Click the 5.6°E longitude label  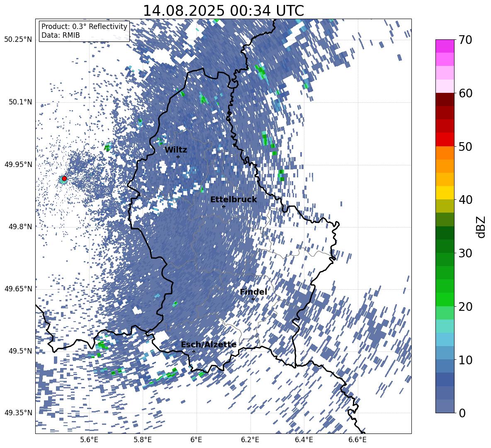click(89, 440)
